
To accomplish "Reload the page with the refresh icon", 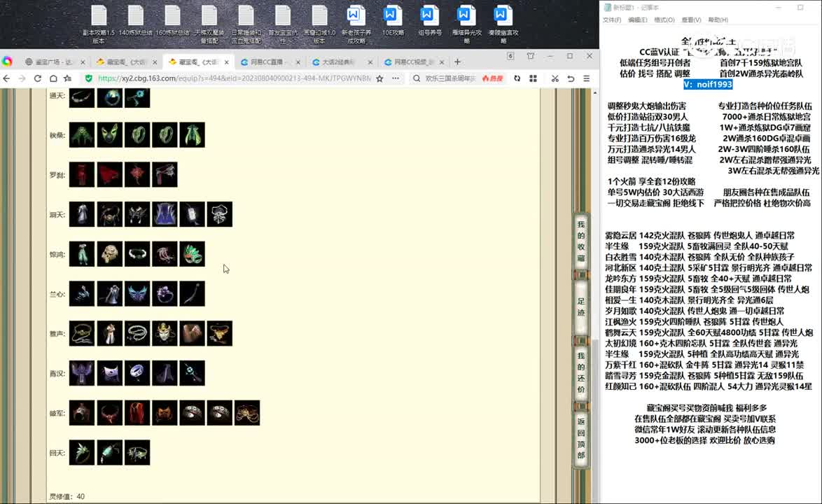I will (x=38, y=78).
